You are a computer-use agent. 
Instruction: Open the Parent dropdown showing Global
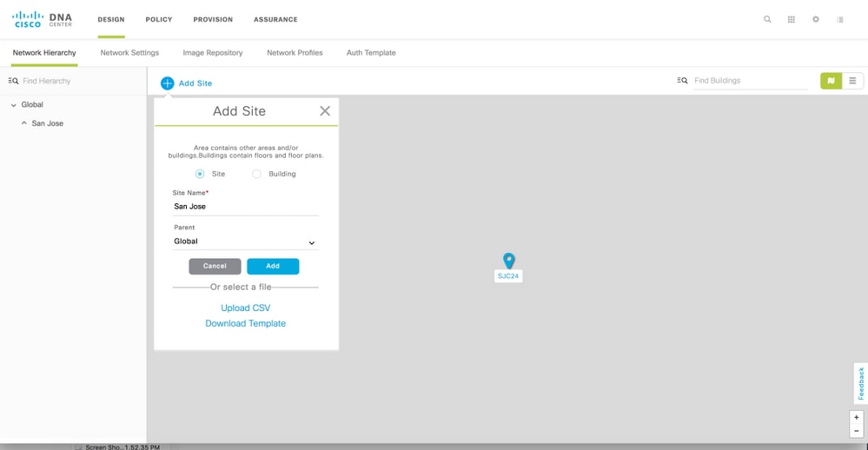[x=245, y=242]
